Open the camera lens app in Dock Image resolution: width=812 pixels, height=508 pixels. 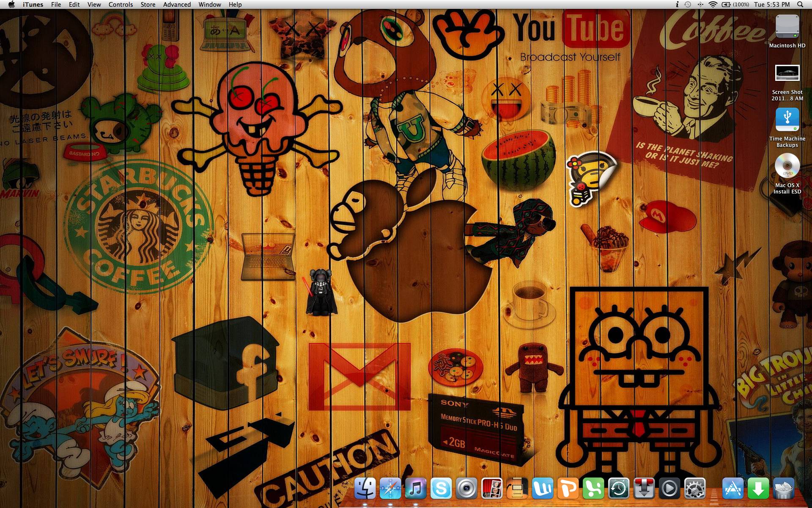[466, 489]
